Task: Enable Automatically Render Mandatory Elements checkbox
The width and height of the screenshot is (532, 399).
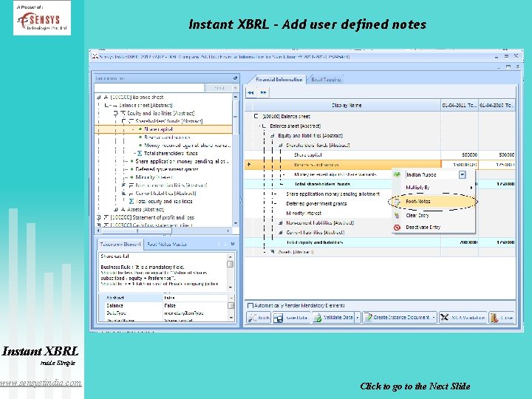Action: (250, 306)
